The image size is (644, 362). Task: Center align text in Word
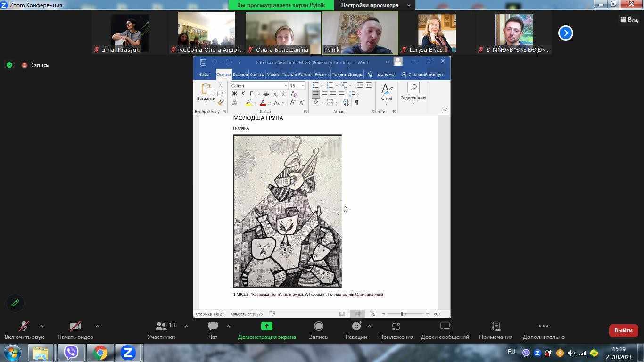tap(324, 94)
